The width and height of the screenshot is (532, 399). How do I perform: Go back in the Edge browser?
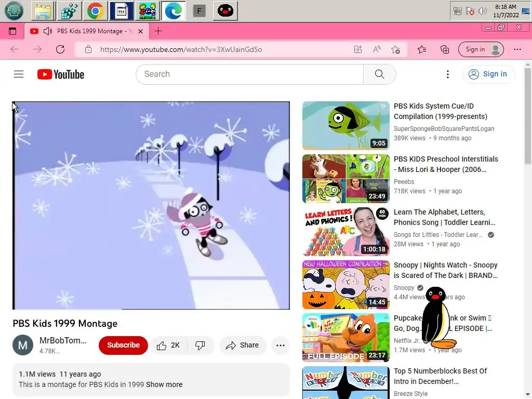coord(15,49)
